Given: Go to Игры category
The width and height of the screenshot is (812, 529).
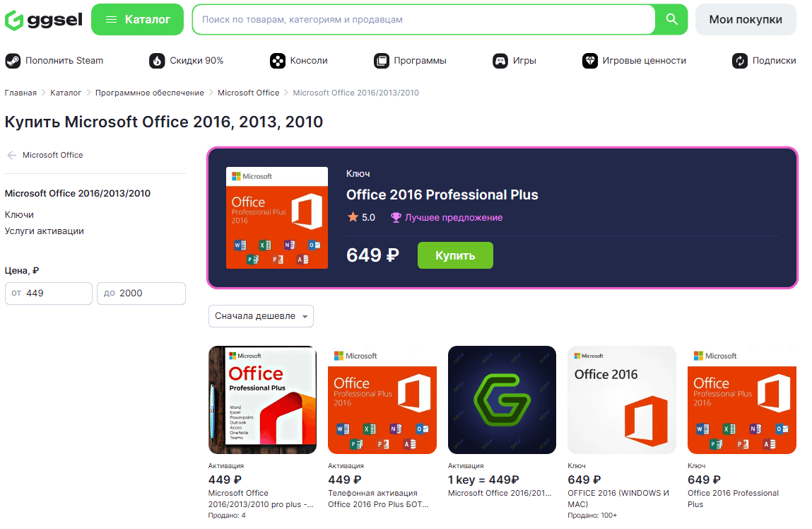Looking at the screenshot, I should pyautogui.click(x=524, y=61).
